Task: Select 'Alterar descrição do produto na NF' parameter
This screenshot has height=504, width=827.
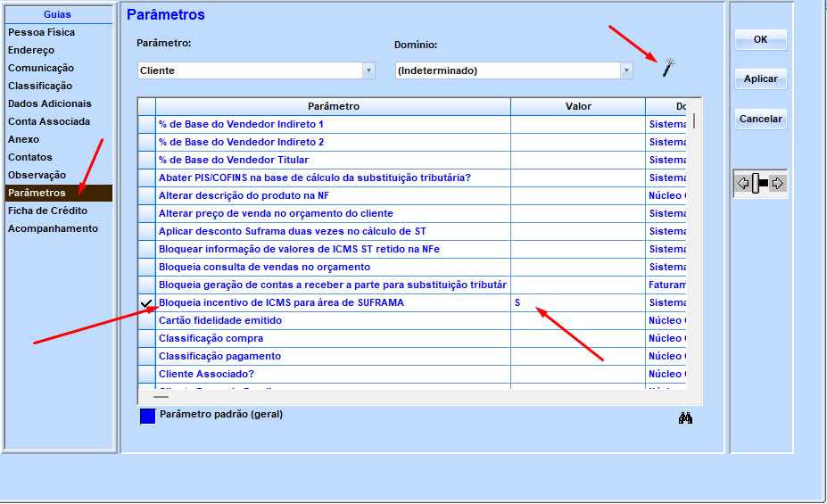Action: [334, 196]
